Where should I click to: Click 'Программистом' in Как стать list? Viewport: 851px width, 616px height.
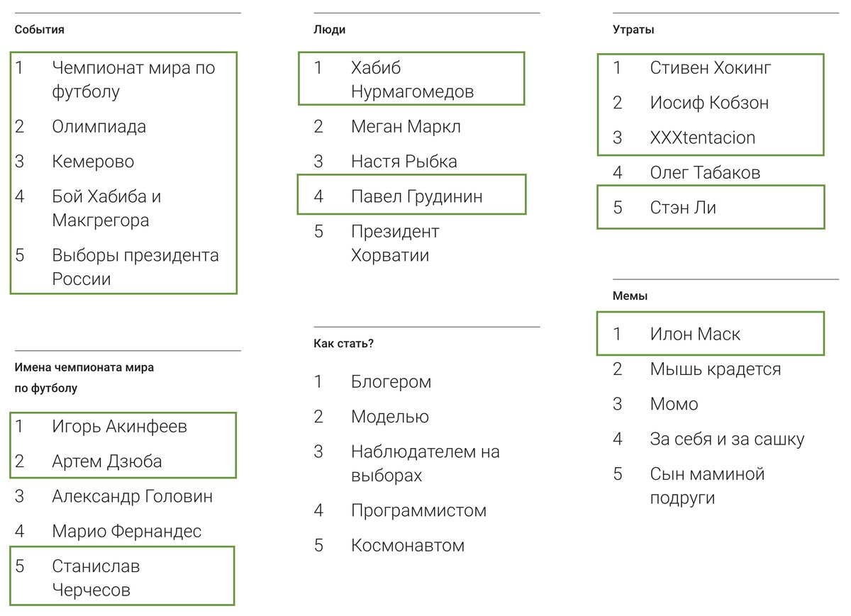click(x=418, y=510)
